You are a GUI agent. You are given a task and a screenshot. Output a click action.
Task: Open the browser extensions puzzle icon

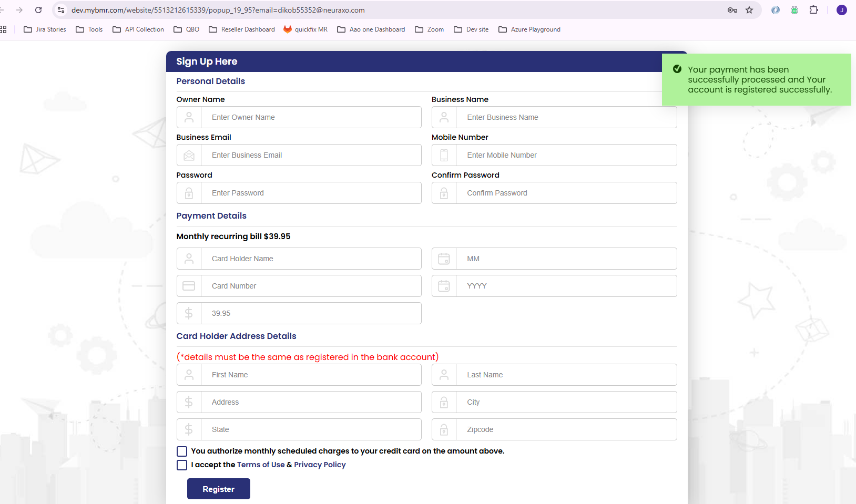[813, 10]
